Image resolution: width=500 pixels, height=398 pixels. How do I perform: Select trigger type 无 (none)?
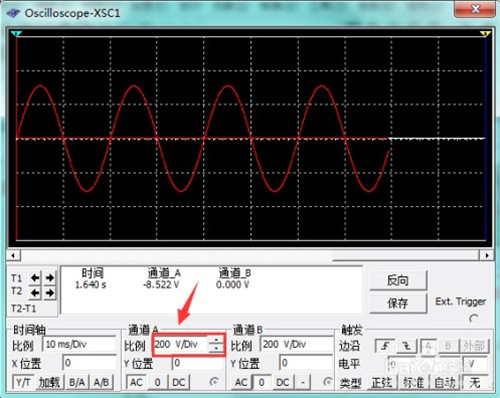tap(475, 383)
